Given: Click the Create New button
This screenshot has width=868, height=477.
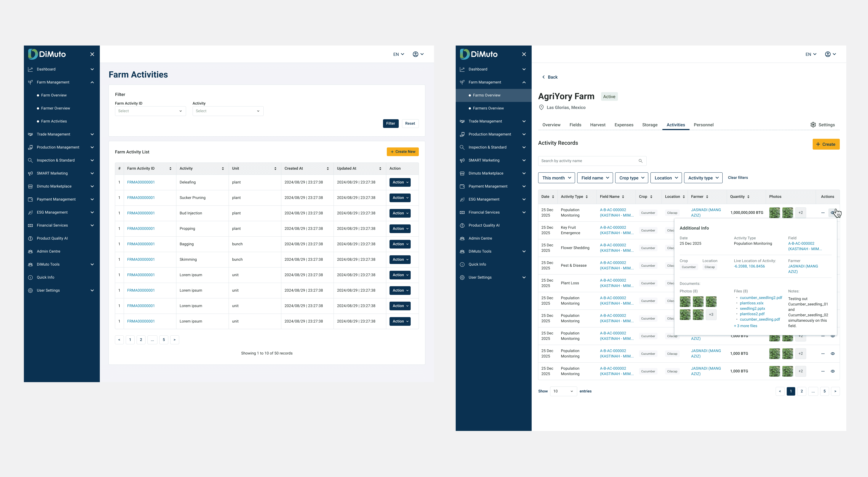Looking at the screenshot, I should coord(403,152).
